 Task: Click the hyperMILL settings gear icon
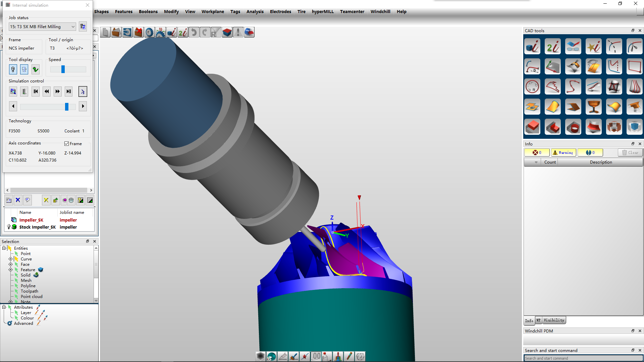coord(150,32)
